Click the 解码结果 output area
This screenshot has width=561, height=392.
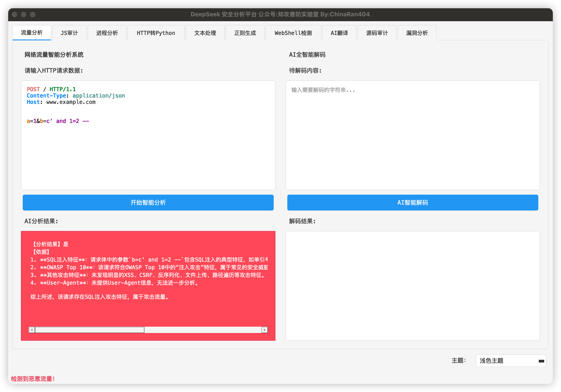point(412,286)
